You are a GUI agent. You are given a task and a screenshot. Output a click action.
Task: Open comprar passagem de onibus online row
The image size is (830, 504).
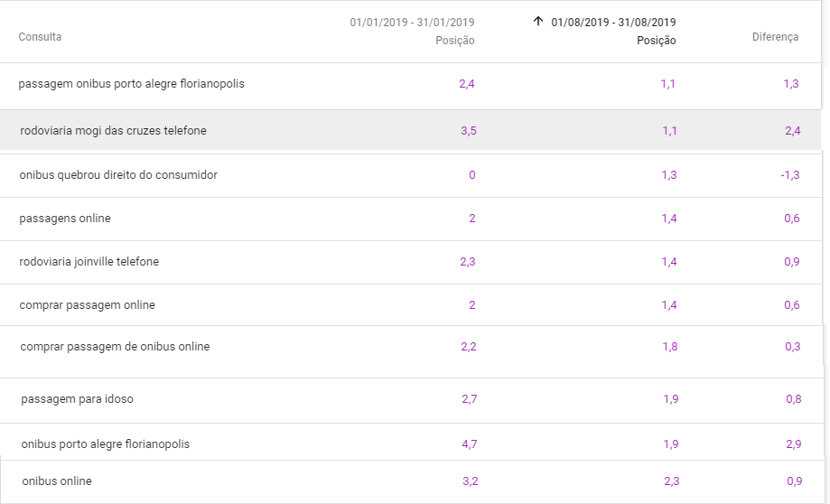pos(115,347)
